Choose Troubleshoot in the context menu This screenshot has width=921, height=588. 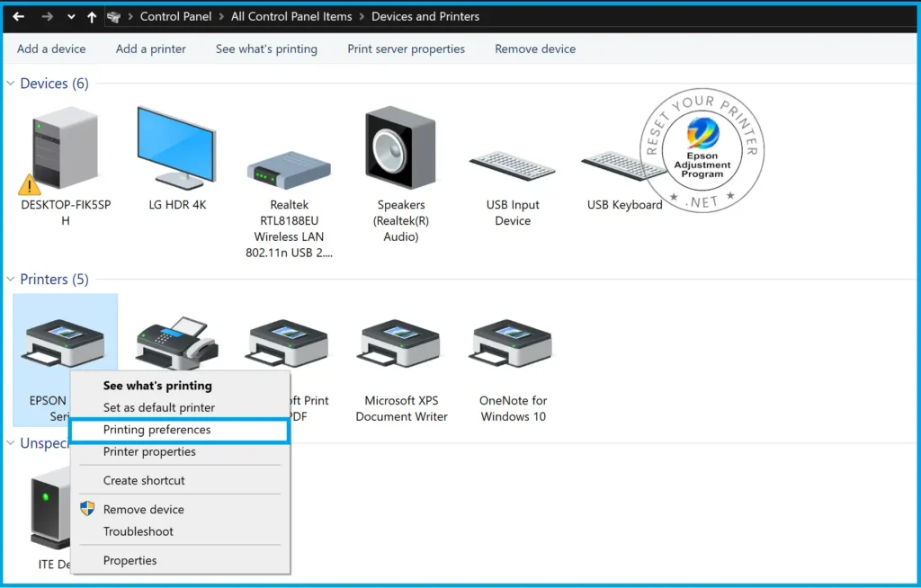(x=180, y=531)
